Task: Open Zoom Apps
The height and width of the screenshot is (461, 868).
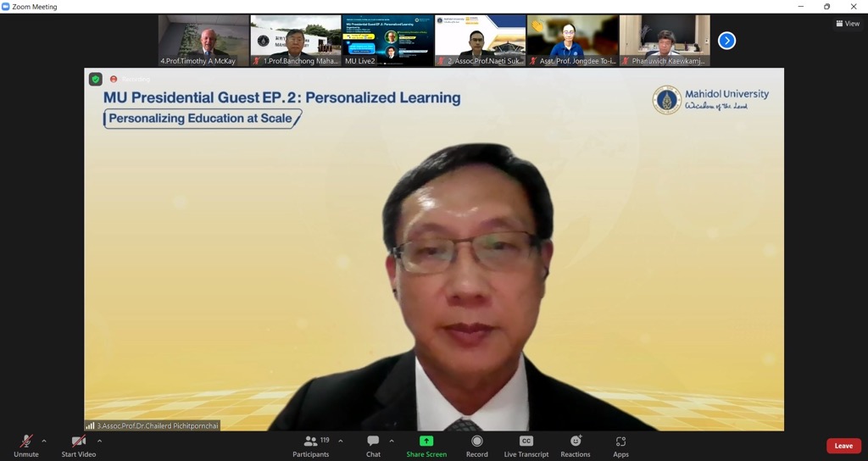Action: [620, 446]
